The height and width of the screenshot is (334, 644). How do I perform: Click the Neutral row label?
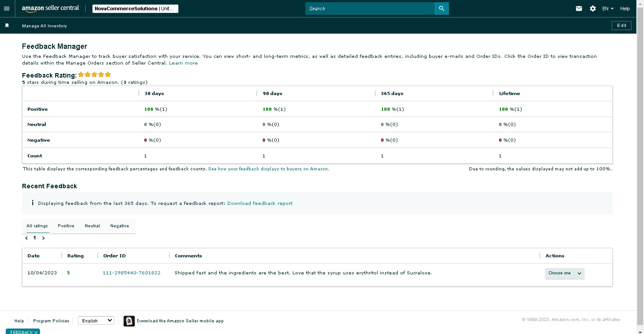(37, 125)
